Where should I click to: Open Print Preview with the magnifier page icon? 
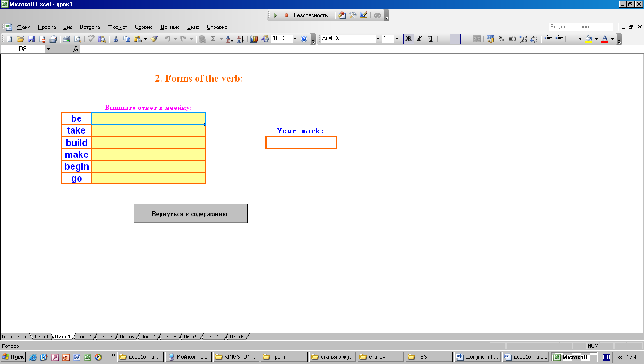click(78, 39)
